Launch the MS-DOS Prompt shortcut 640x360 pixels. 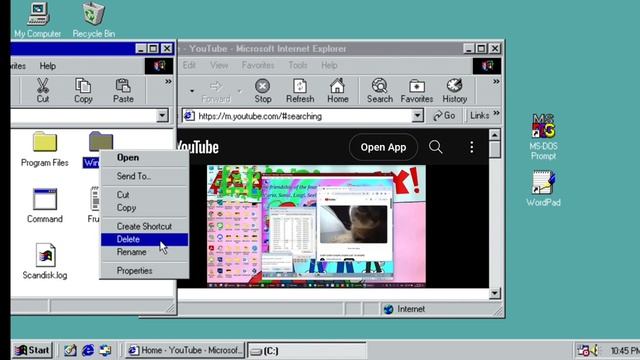coord(543,137)
